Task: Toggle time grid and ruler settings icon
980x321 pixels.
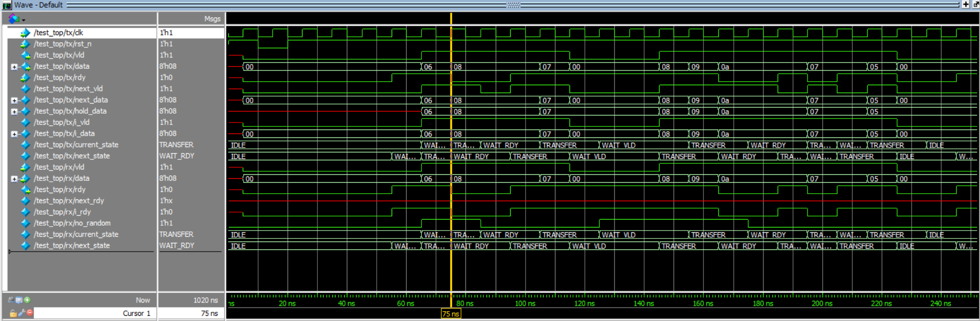Action: (12, 300)
